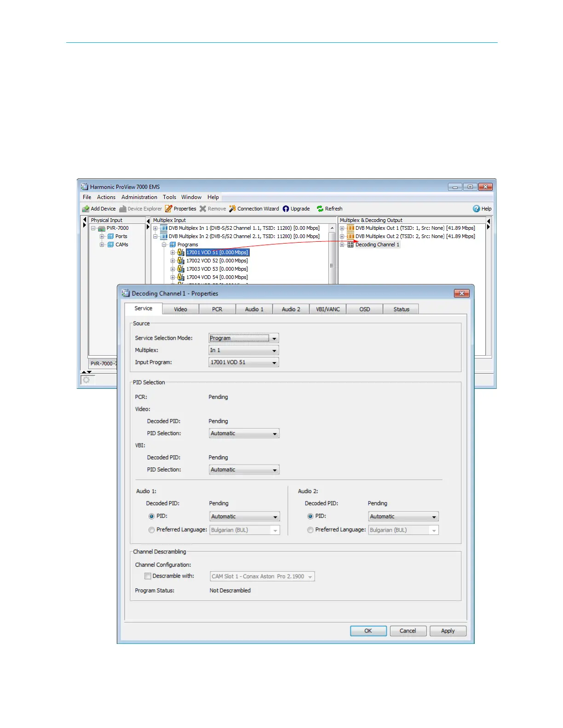Expand the DVB Multiplex Out 1 node
Viewport: 563px width, 728px height.
[342, 228]
